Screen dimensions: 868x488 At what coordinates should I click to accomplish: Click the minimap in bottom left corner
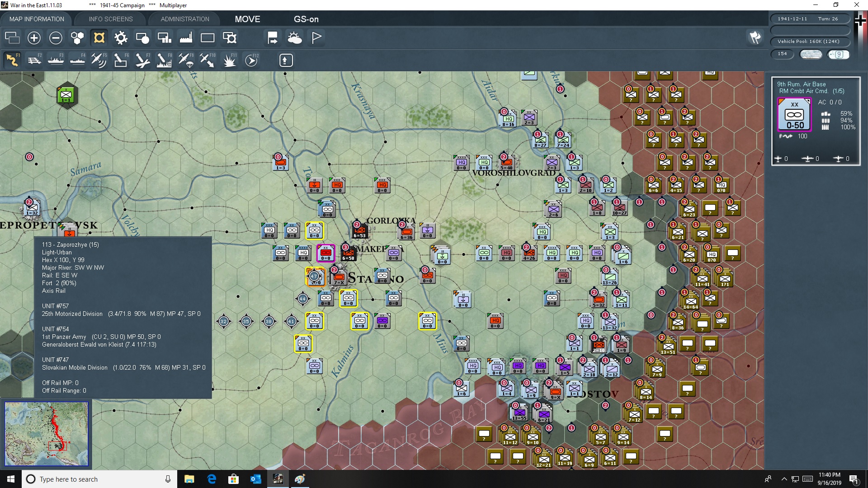(47, 434)
